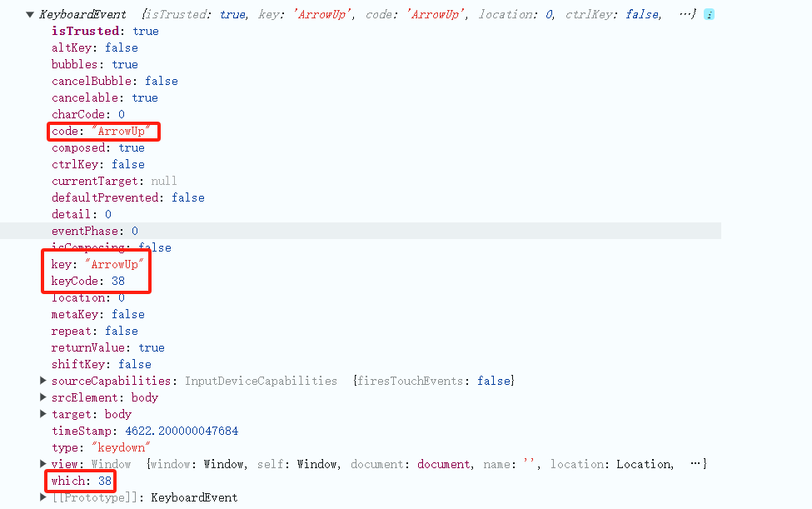Select the key "ArrowUp" string value
The width and height of the screenshot is (812, 509).
pos(117,264)
